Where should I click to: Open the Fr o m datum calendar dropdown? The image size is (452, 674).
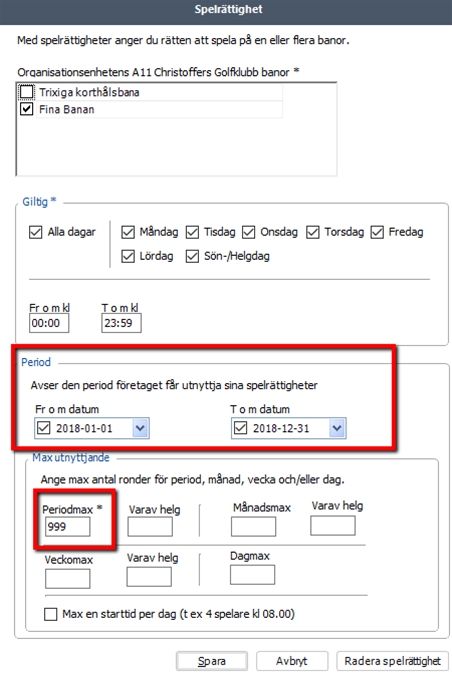point(140,428)
